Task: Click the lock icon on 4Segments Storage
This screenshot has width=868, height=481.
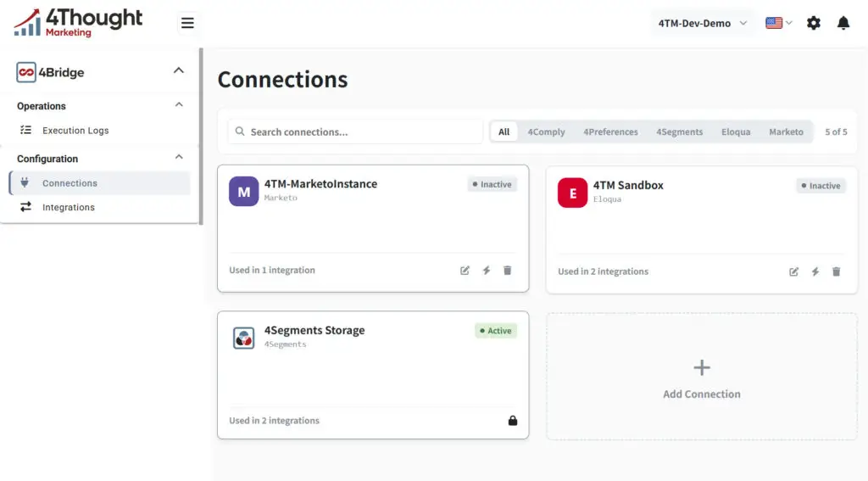Action: [x=513, y=421]
